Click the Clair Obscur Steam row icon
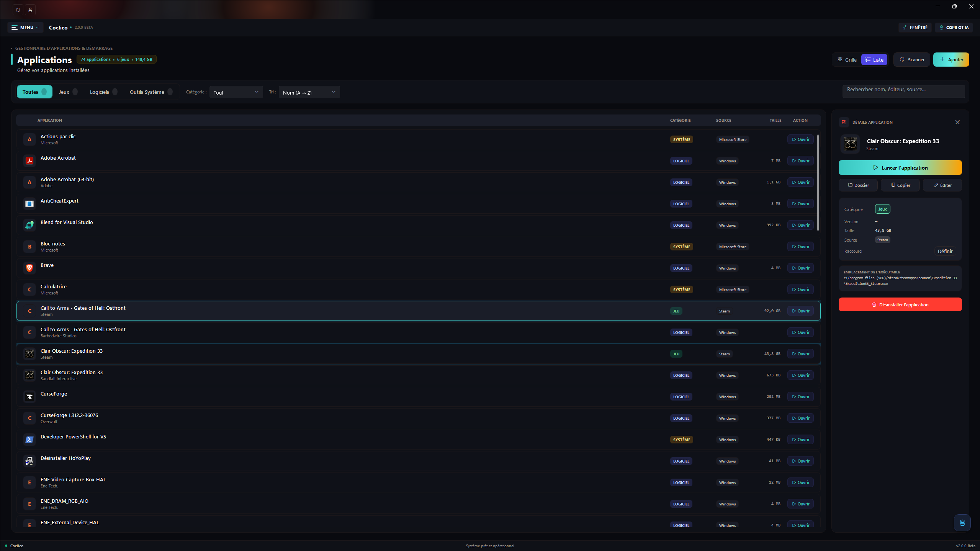Screen dimensions: 980x551 click(x=29, y=354)
